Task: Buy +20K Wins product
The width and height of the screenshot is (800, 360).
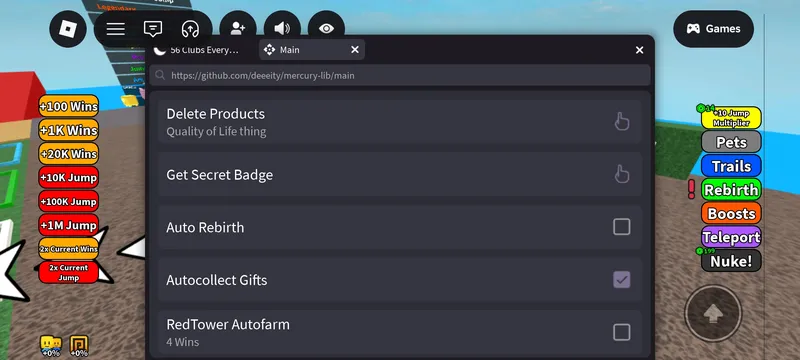Action: pyautogui.click(x=68, y=154)
